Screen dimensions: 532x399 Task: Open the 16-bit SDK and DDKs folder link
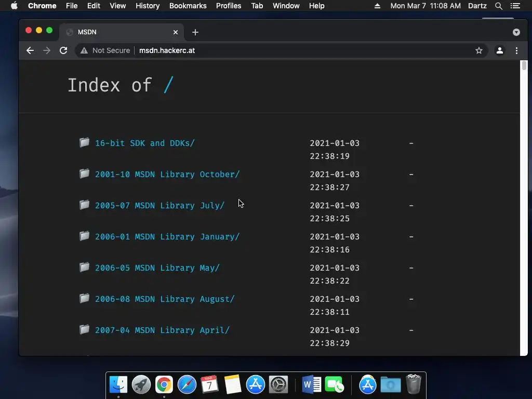click(x=145, y=143)
